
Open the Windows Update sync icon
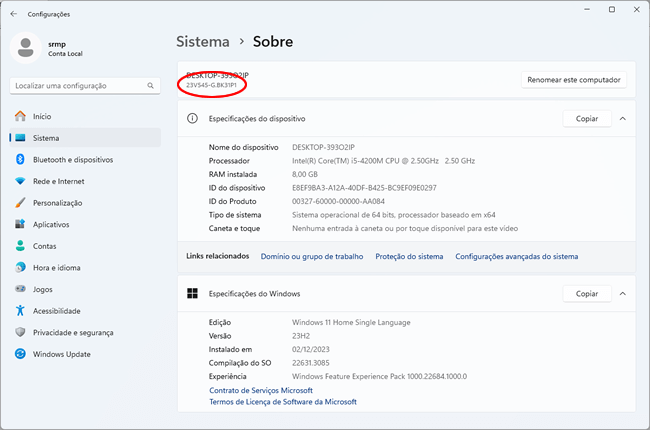pos(20,354)
